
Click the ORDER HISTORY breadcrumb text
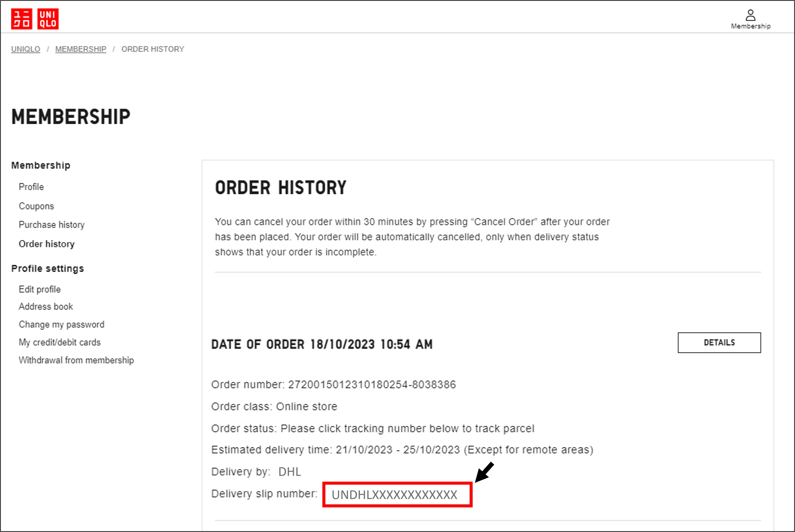153,49
